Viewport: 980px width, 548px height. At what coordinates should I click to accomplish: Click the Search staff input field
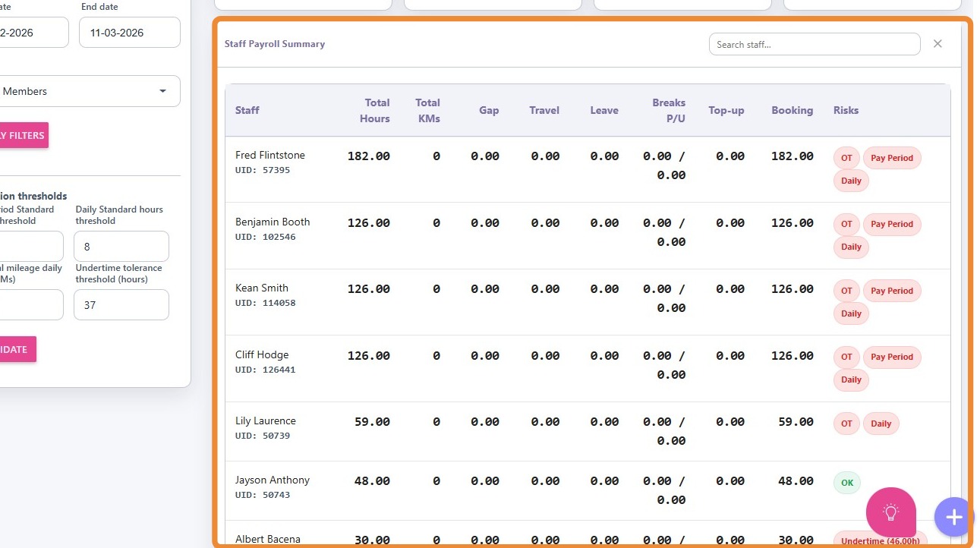pyautogui.click(x=814, y=45)
